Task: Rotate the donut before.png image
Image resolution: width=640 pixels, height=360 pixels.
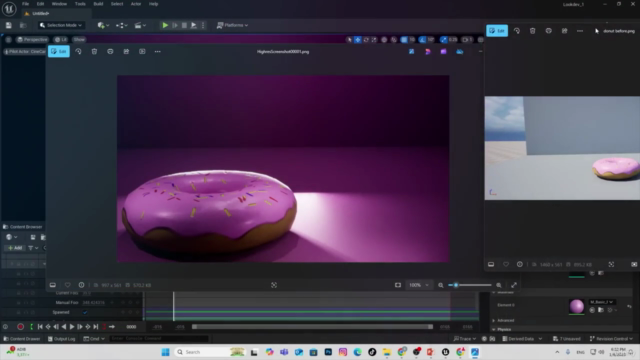Action: point(517,31)
